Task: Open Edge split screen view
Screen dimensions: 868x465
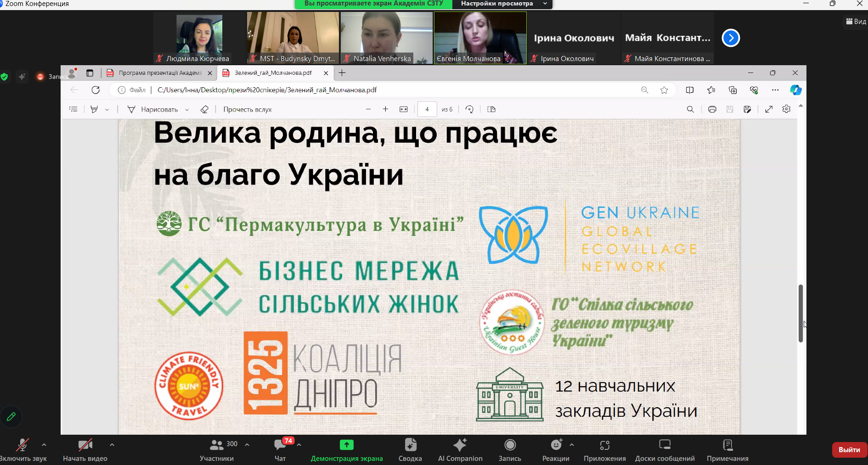Action: (x=690, y=90)
